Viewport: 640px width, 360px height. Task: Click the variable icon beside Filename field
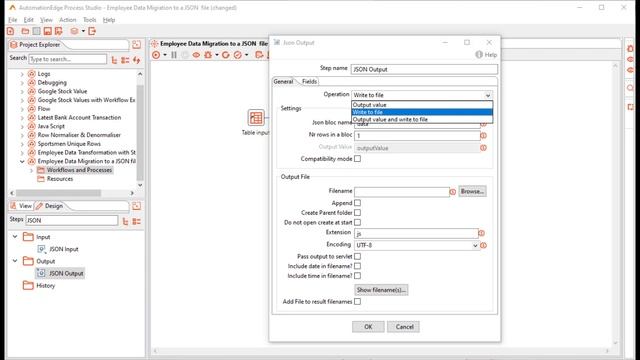(453, 192)
